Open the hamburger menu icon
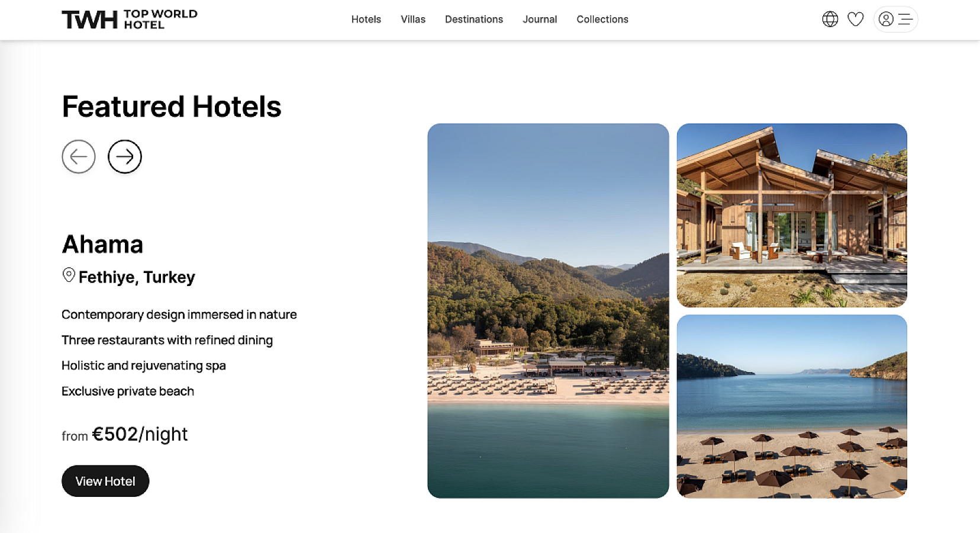The width and height of the screenshot is (980, 533). point(905,20)
